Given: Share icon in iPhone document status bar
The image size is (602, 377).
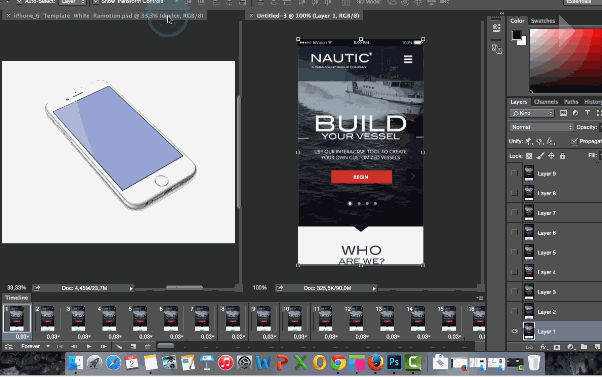Looking at the screenshot, I should 37,288.
